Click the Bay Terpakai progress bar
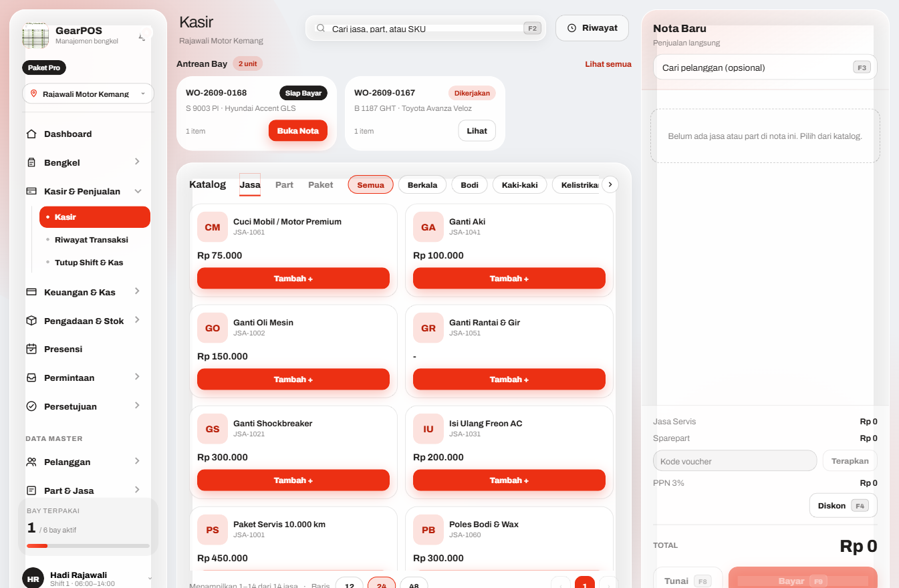 pos(88,546)
